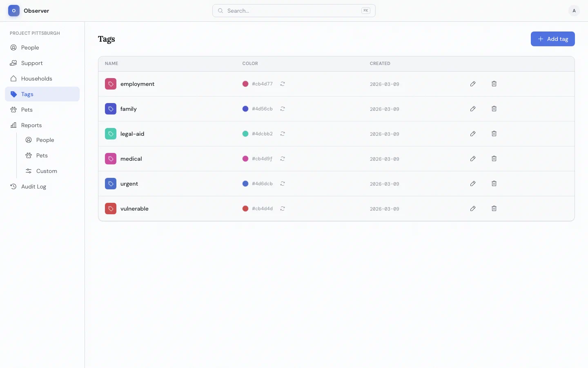Open the People report under Reports
This screenshot has height=368, width=588.
coord(50,140)
